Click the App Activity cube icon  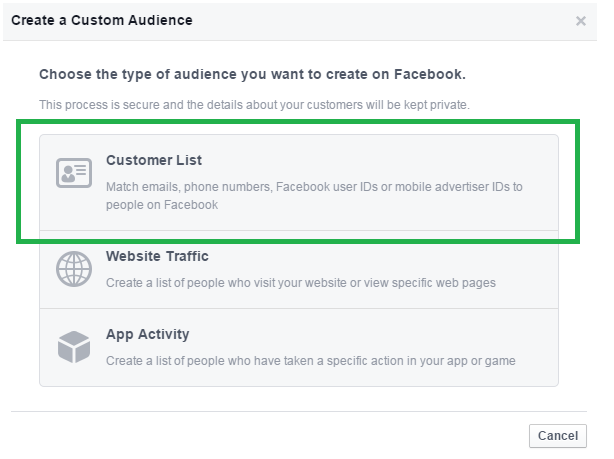pyautogui.click(x=74, y=347)
